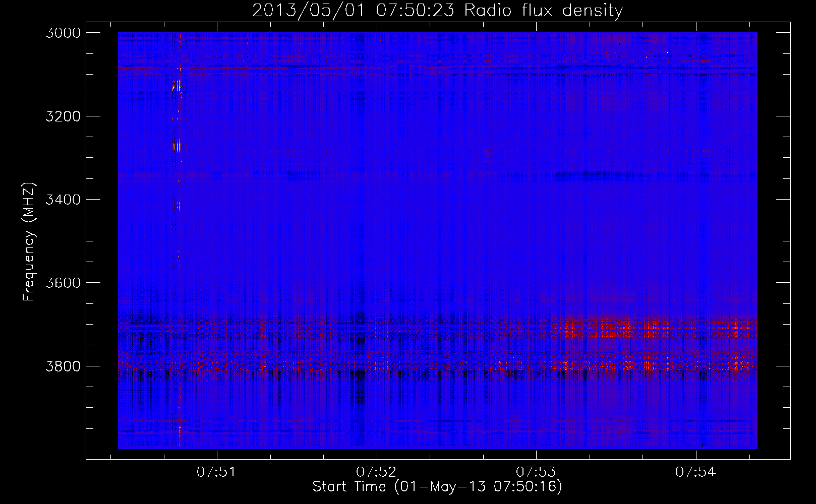
Task: Click the 07:51 time tick label
Action: 216,472
